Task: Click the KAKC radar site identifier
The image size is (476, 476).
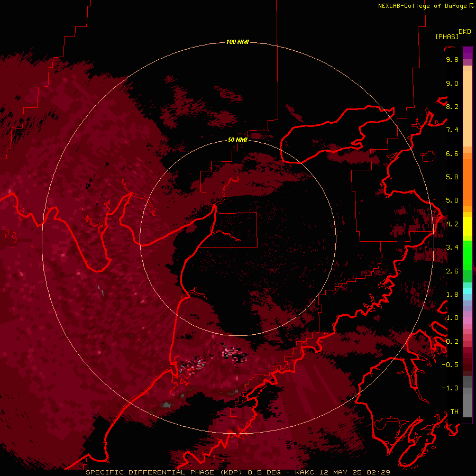Action: tap(305, 472)
